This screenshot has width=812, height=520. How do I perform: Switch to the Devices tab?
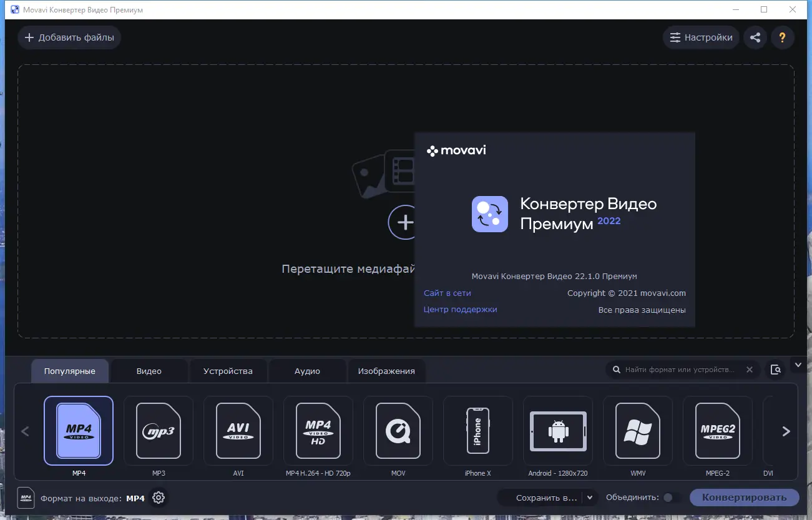pyautogui.click(x=228, y=371)
